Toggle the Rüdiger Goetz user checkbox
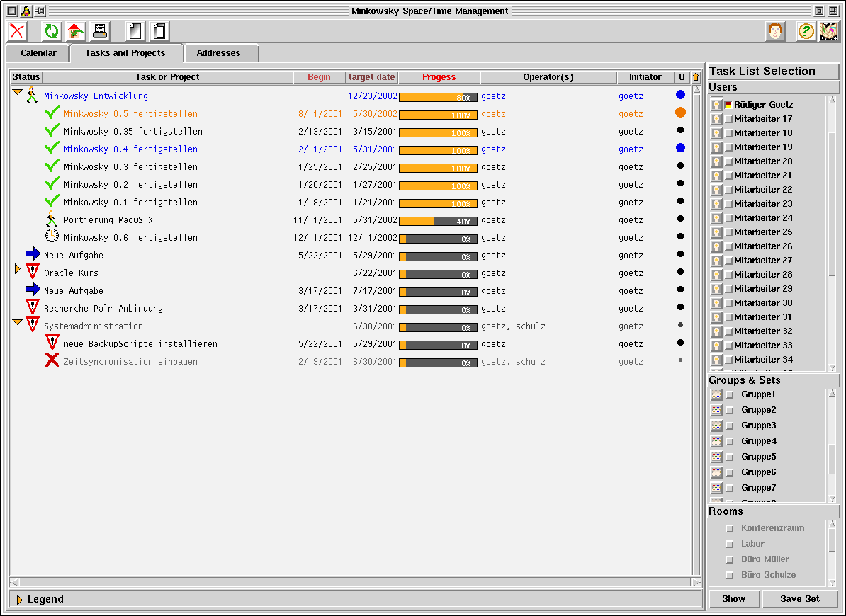 728,105
